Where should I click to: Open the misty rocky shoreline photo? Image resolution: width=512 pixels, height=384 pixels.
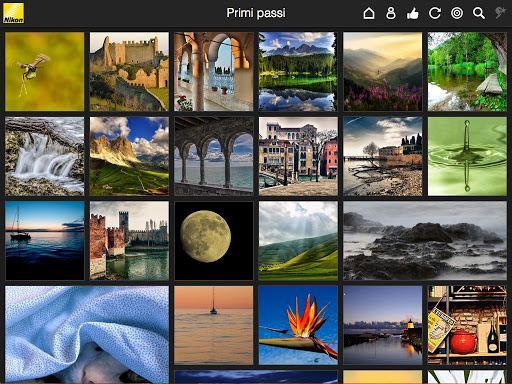[x=425, y=241]
